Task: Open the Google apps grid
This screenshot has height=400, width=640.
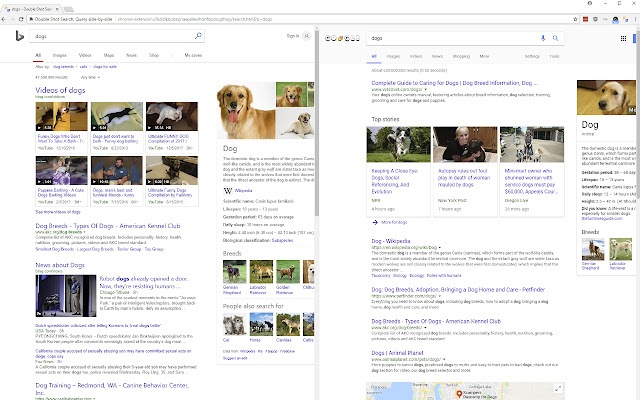Action: click(x=622, y=37)
